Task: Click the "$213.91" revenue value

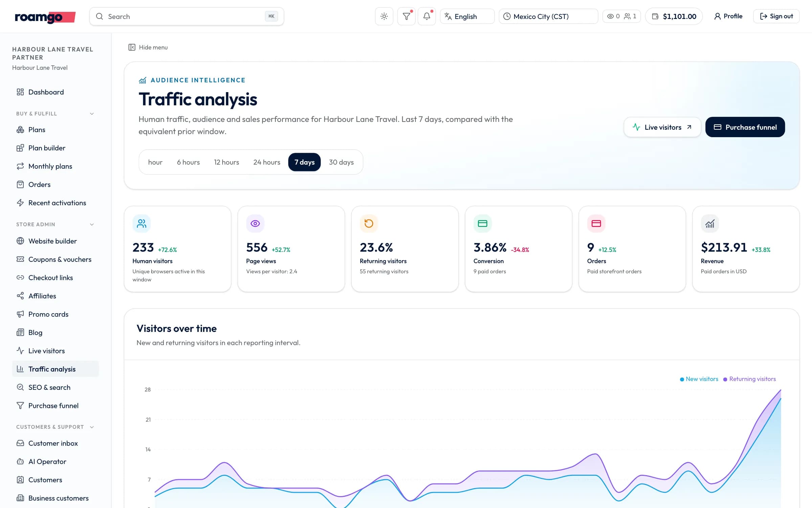Action: (724, 248)
